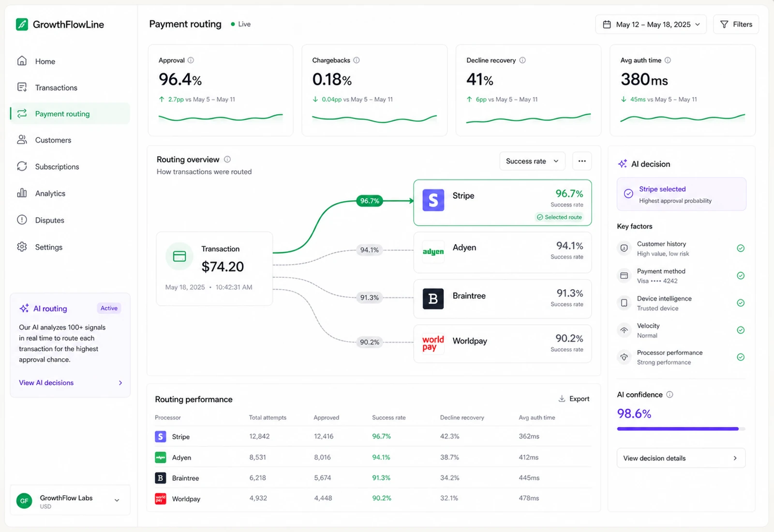774x532 pixels.
Task: Open Analytics from the sidebar
Action: click(x=70, y=193)
